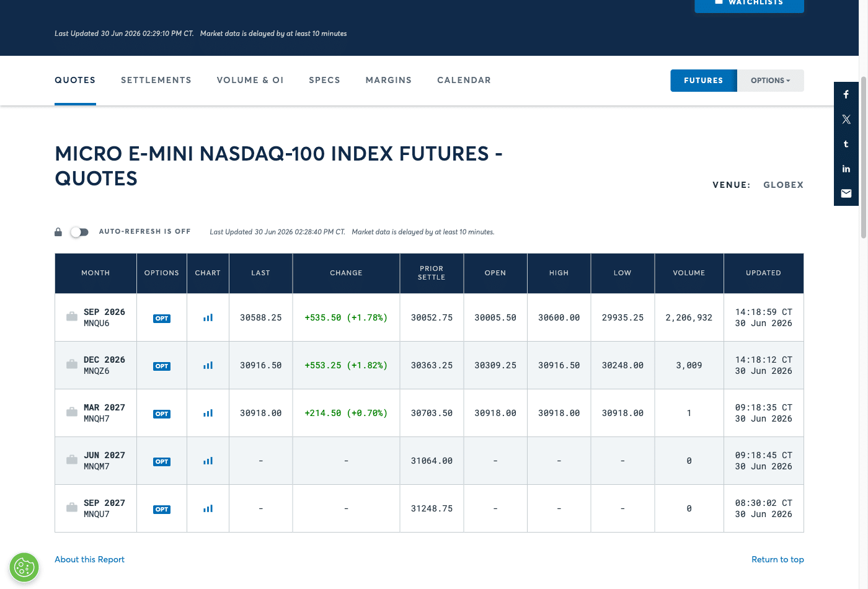Open chart for MAR 2027 MNQH7
The height and width of the screenshot is (589, 868).
pos(208,413)
